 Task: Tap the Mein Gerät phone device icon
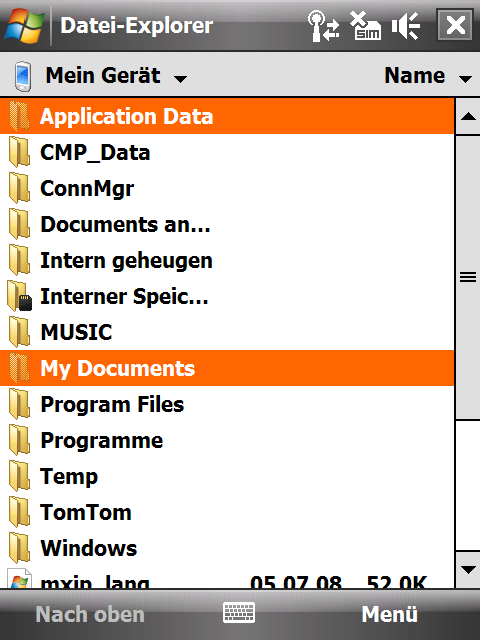coord(22,76)
